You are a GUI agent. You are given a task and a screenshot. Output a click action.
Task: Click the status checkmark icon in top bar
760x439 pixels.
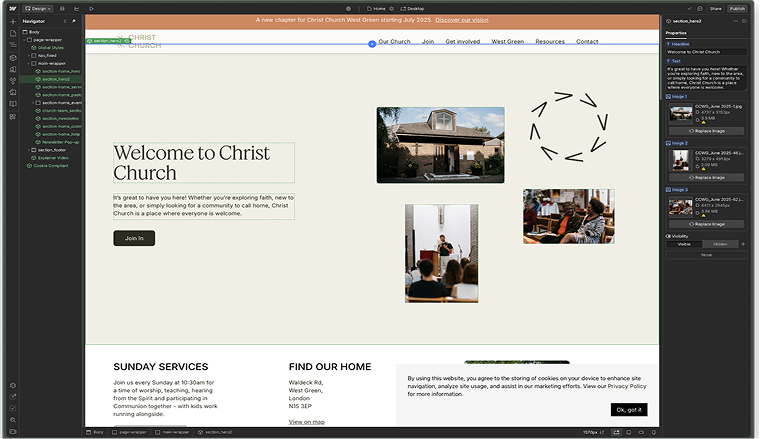689,8
